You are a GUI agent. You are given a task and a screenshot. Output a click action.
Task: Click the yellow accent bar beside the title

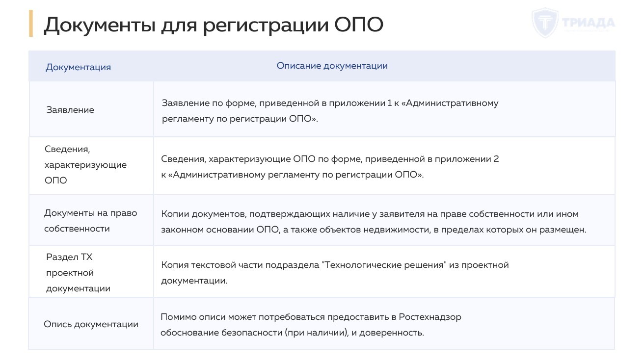[x=31, y=24]
